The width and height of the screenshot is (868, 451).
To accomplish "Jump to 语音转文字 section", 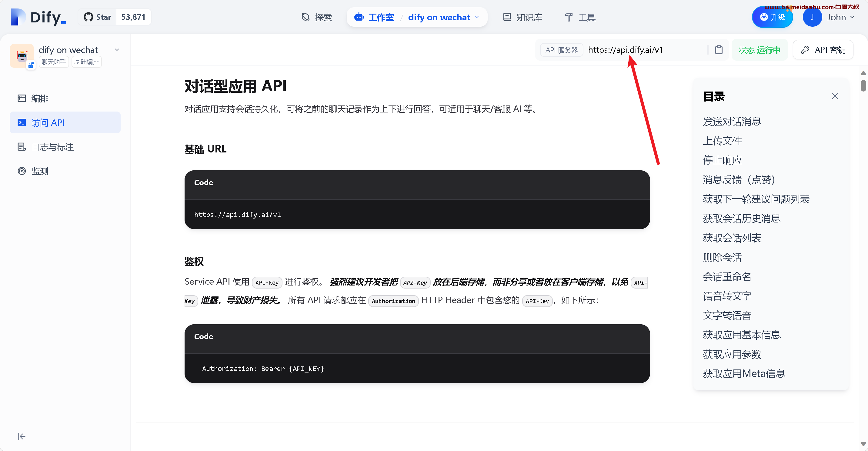I will pos(727,296).
